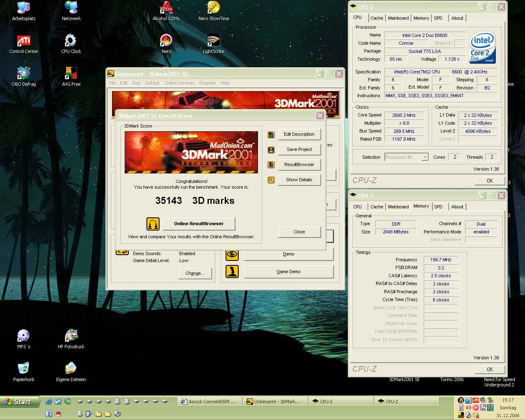Click the icon beside ResultBrowser button

(271, 165)
